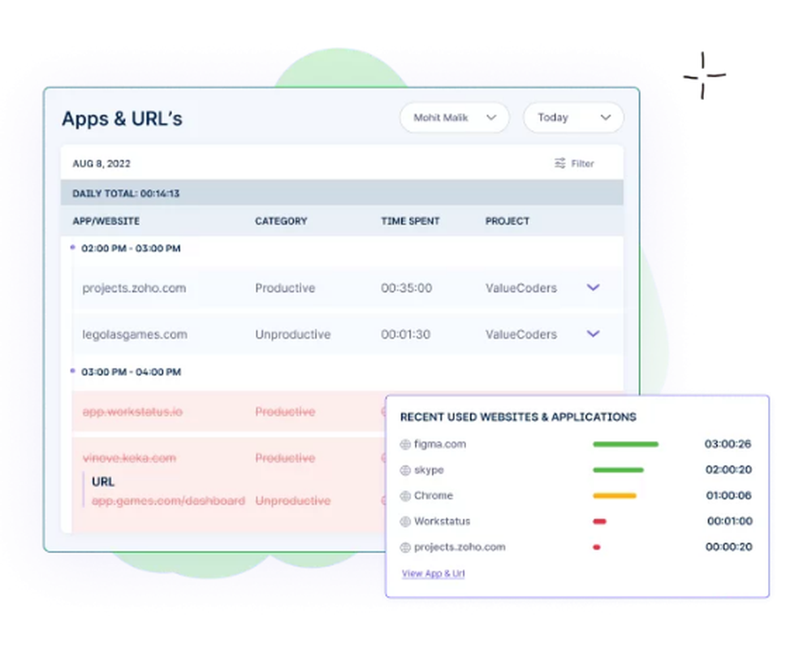Click the Unproductive label for legolasgames.com
The image size is (812, 648).
pos(292,335)
